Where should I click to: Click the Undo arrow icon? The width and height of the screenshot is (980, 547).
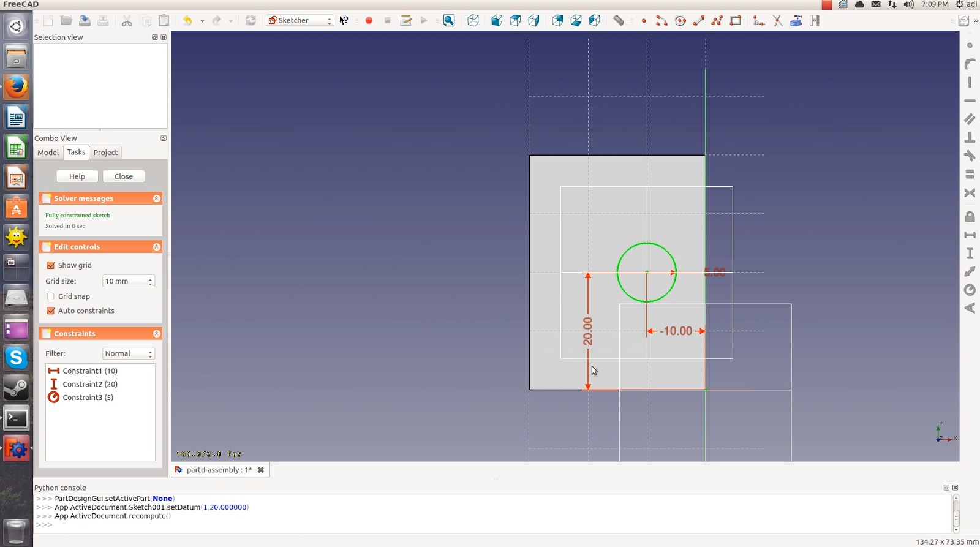[187, 20]
